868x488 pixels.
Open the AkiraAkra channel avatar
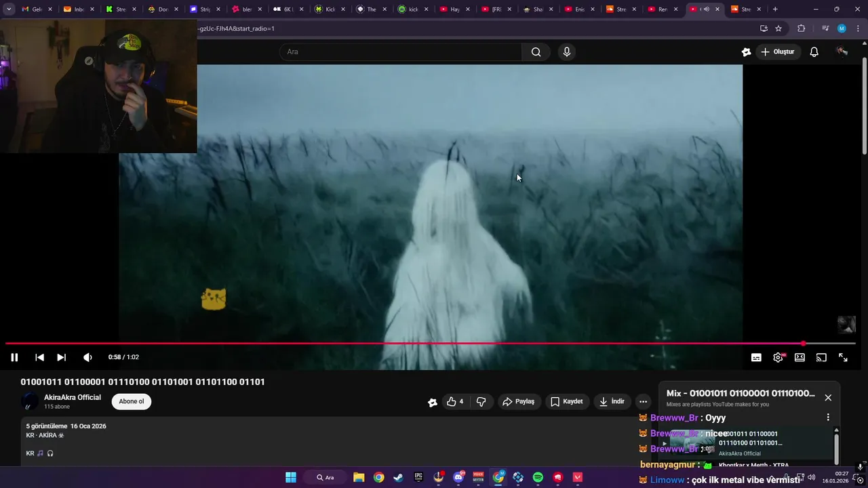coord(29,401)
